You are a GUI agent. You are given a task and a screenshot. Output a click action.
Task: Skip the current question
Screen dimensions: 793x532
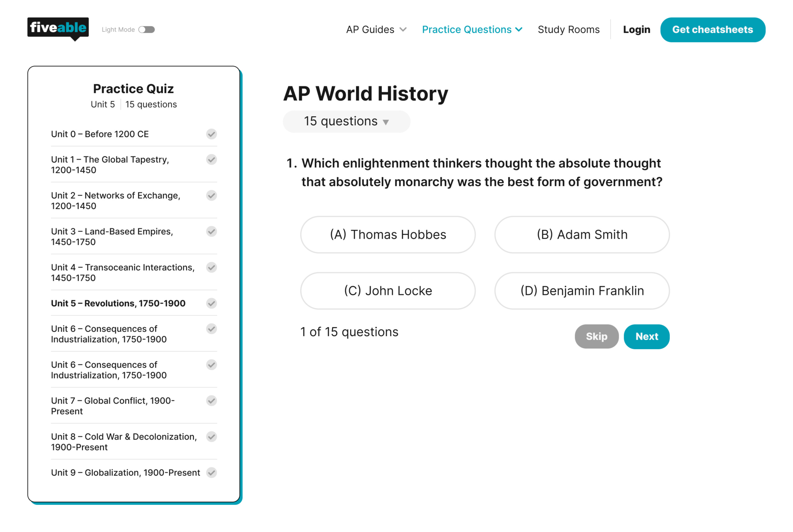[x=596, y=336]
